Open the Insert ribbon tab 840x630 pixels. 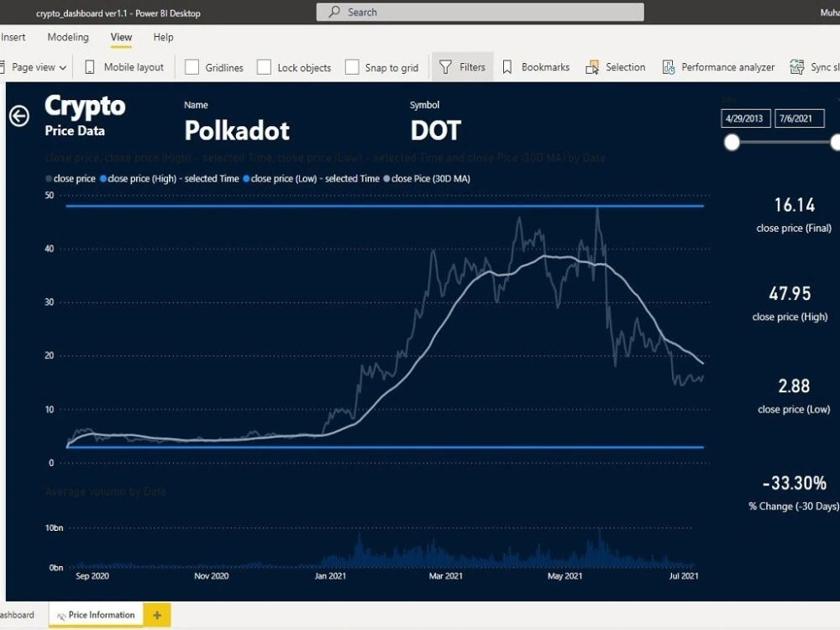13,37
